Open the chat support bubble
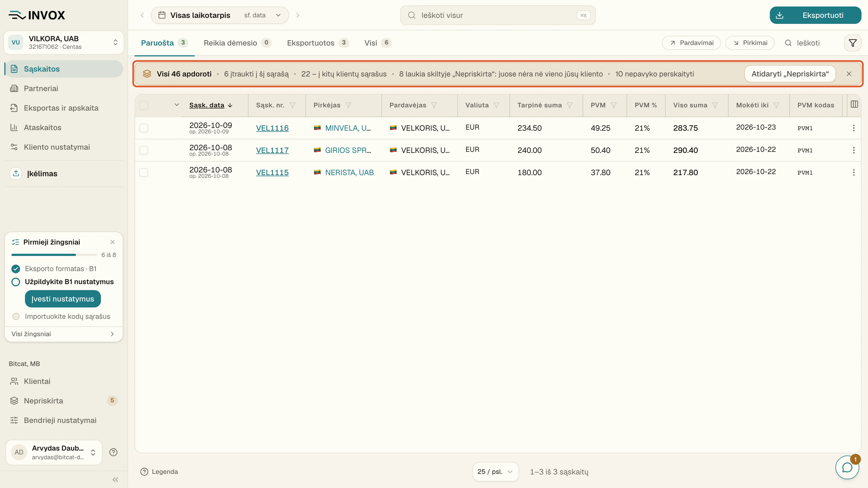 [x=847, y=467]
